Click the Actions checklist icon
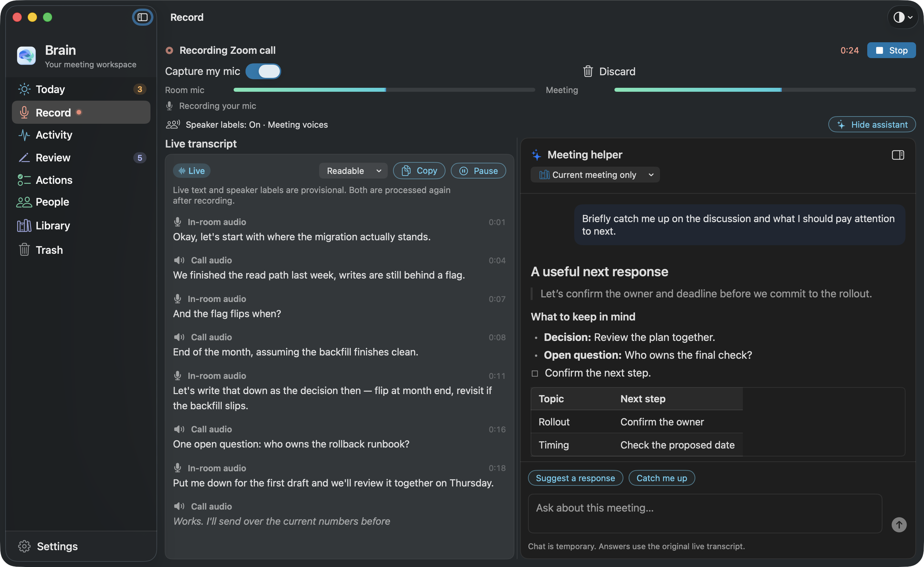This screenshot has height=567, width=924. [x=24, y=180]
